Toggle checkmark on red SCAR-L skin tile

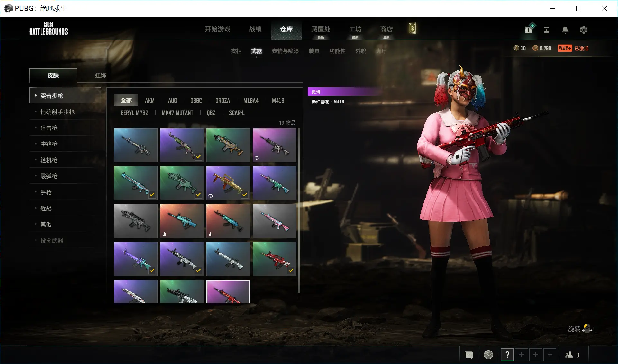[x=291, y=271]
